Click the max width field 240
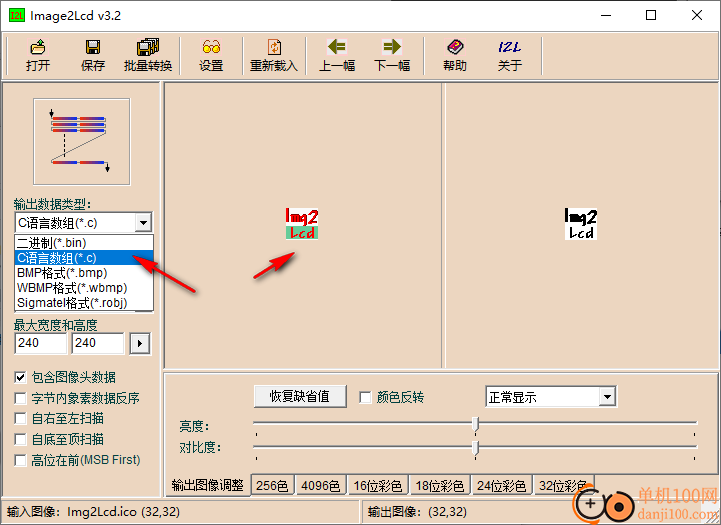 (41, 343)
